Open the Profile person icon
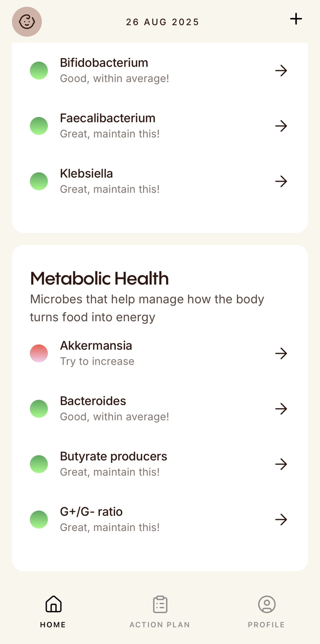This screenshot has width=320, height=644. pos(267,604)
